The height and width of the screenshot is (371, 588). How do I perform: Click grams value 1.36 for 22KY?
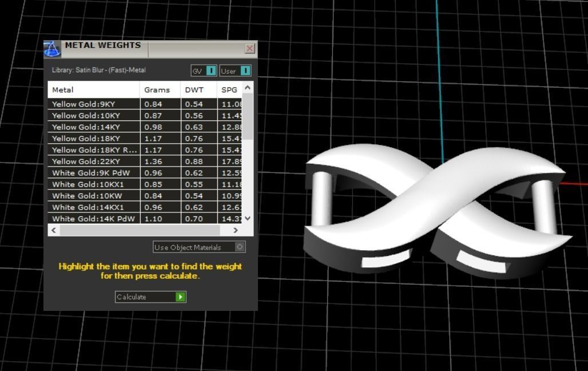[153, 161]
